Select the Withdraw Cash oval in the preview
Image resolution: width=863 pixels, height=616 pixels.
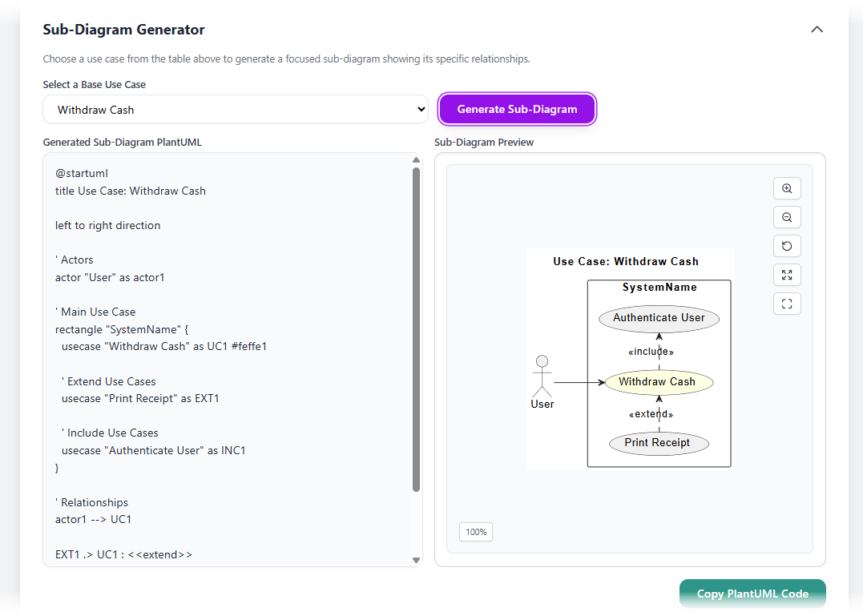659,382
